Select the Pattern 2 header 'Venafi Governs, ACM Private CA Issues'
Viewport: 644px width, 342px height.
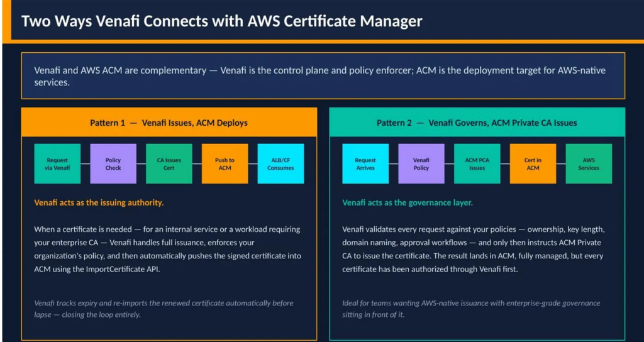tap(477, 123)
